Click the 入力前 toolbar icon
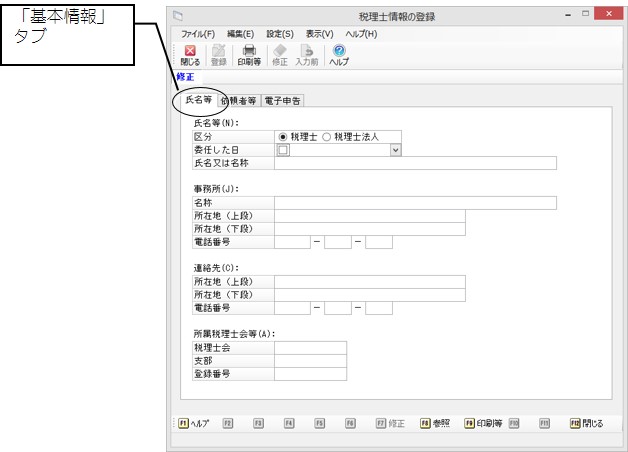 pos(308,54)
